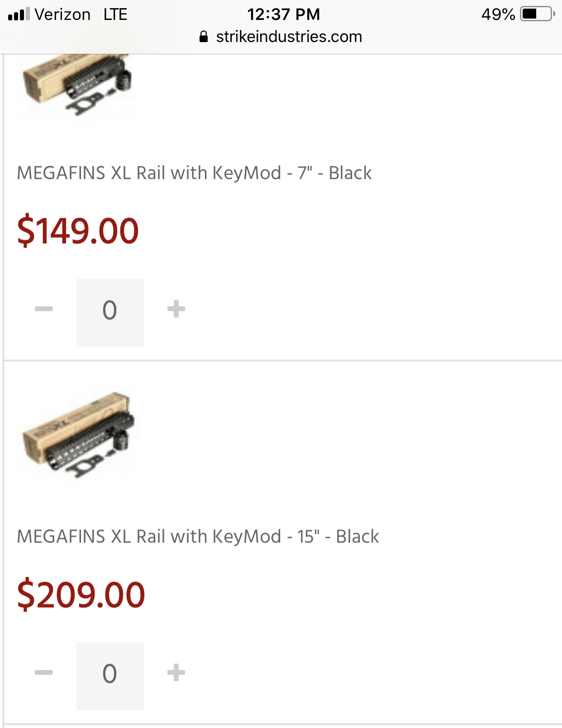Tap the cellular signal strength bars
562x728 pixels.
click(x=19, y=14)
